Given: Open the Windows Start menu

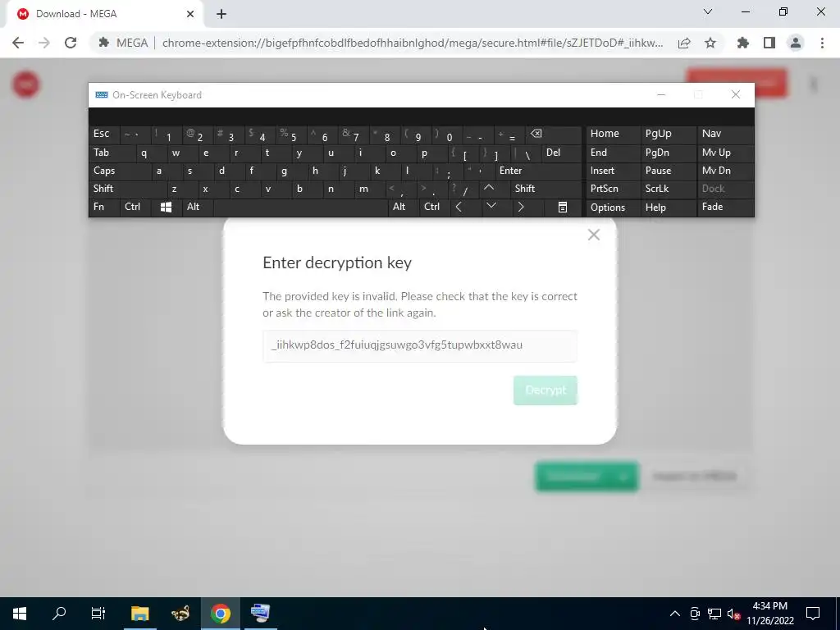Looking at the screenshot, I should (x=20, y=614).
